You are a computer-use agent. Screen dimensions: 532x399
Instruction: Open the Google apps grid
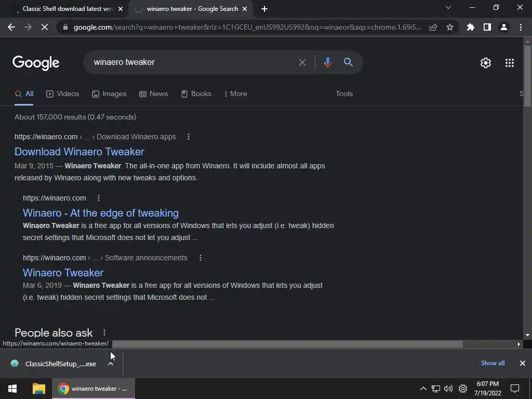point(509,63)
